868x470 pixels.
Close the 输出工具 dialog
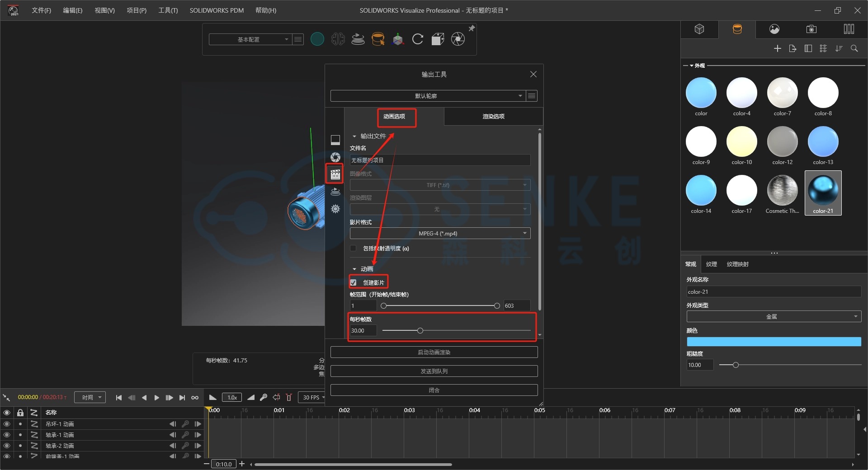[x=533, y=74]
